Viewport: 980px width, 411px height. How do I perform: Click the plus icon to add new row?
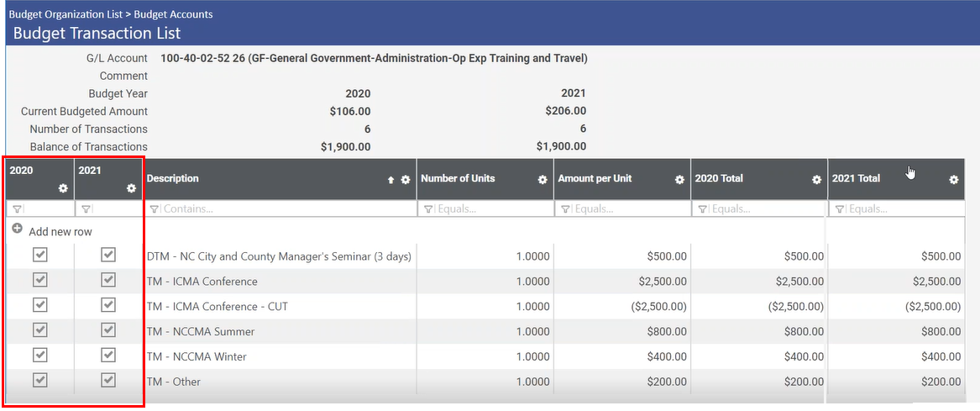coord(17,229)
